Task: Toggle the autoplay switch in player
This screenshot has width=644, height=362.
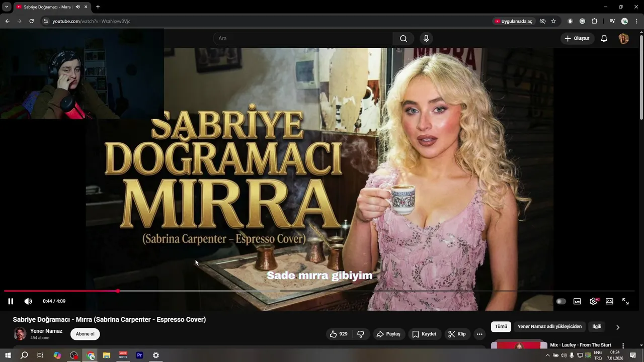Action: [x=561, y=301]
